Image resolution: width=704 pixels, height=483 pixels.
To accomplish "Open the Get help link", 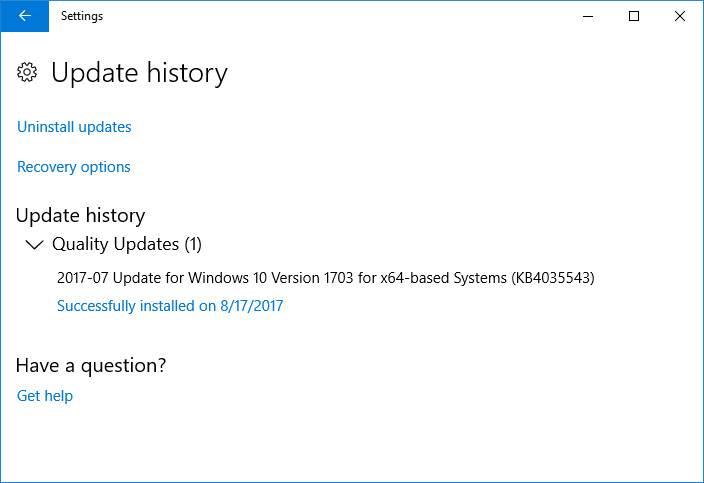I will click(x=44, y=396).
